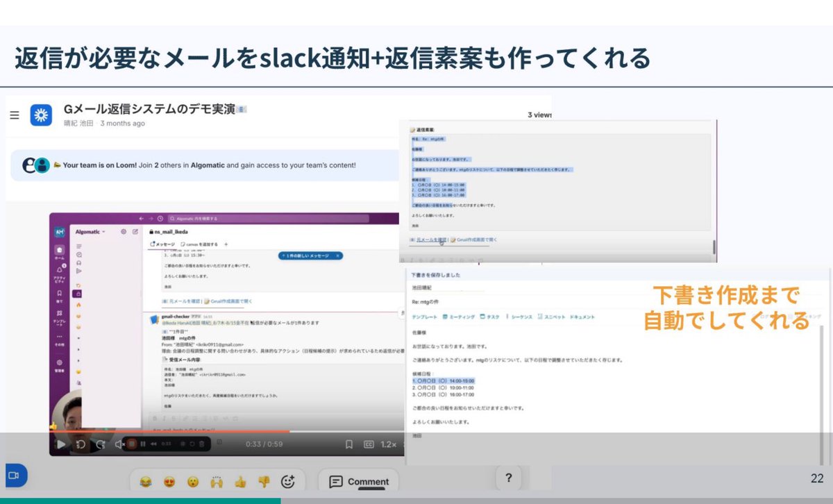
Task: Open the Slack Home tab
Action: [x=59, y=252]
